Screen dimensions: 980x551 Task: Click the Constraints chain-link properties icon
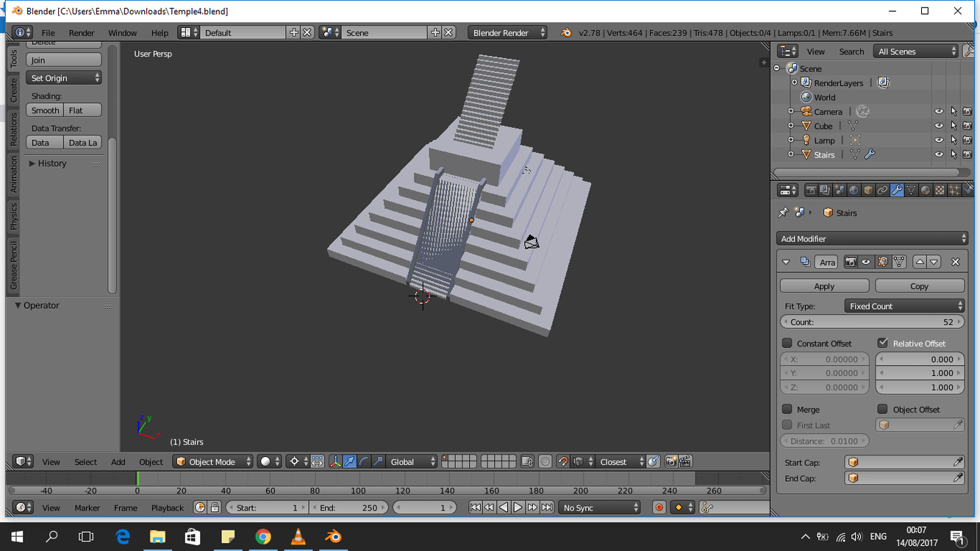click(x=882, y=191)
